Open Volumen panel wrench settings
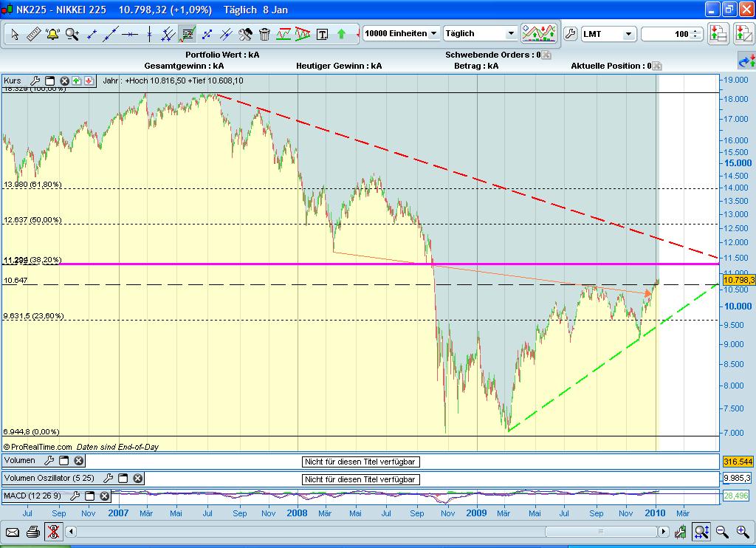The width and height of the screenshot is (756, 548). 49,461
